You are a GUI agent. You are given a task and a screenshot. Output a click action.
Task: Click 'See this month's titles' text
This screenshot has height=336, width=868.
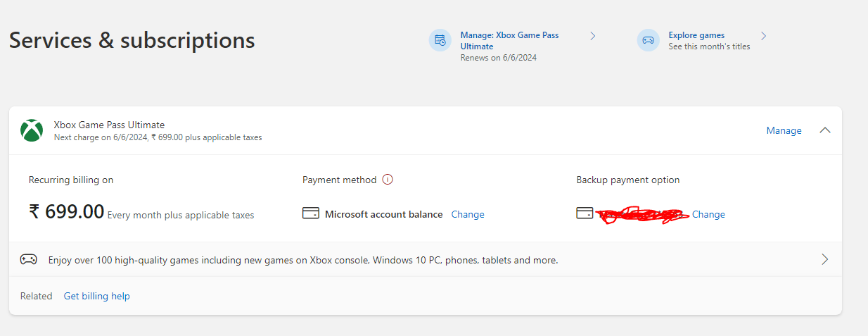[709, 46]
